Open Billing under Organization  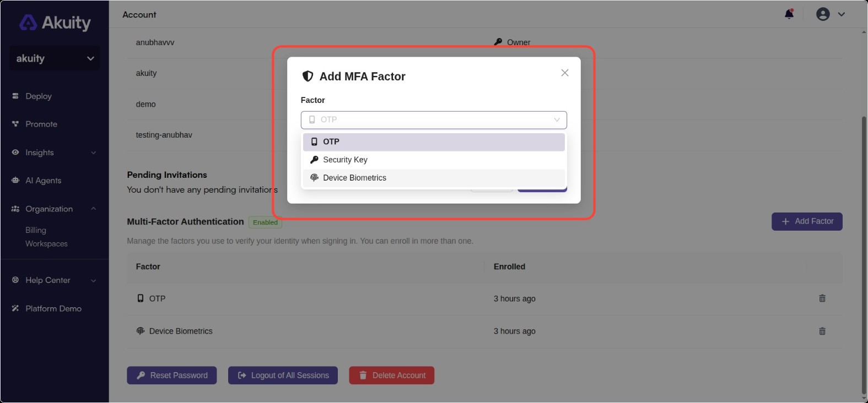(x=36, y=230)
